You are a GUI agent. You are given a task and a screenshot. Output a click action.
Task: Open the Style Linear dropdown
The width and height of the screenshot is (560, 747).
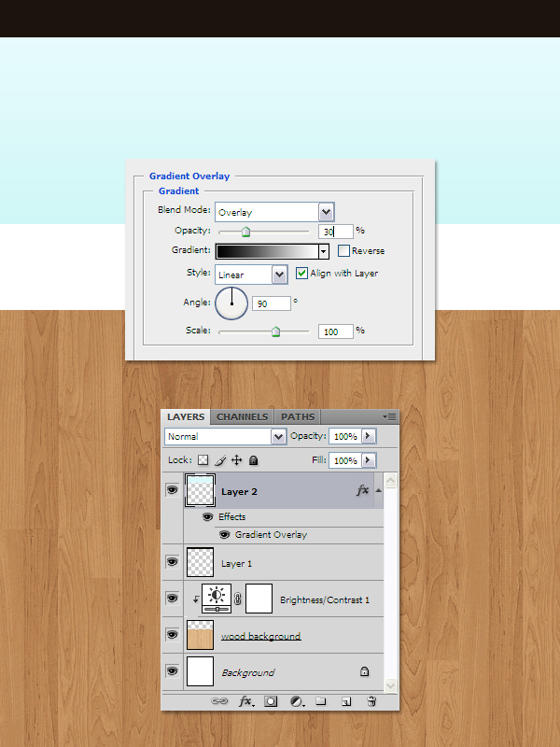[279, 275]
